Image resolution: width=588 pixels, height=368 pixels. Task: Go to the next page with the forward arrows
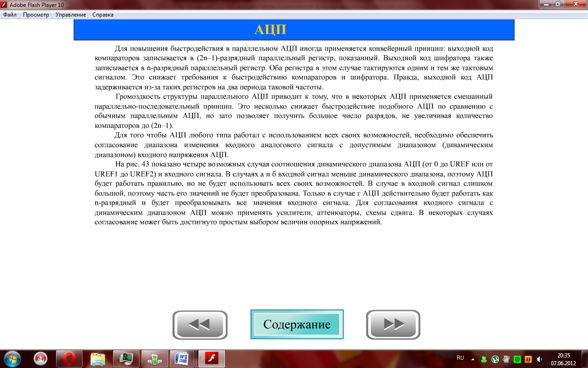393,325
